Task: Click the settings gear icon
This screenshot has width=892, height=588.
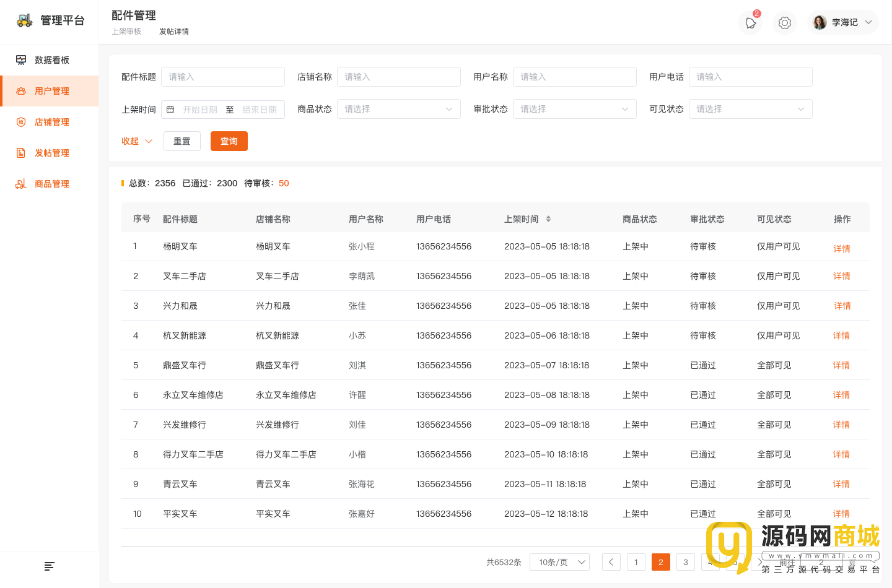Action: click(785, 23)
